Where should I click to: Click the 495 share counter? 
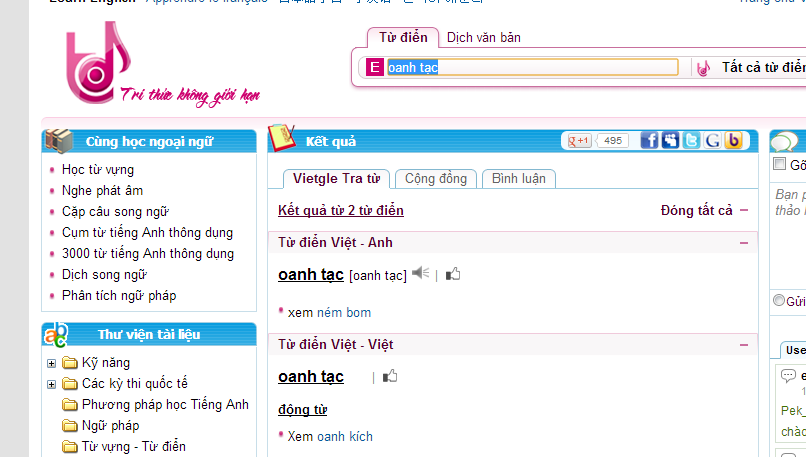coord(613,140)
